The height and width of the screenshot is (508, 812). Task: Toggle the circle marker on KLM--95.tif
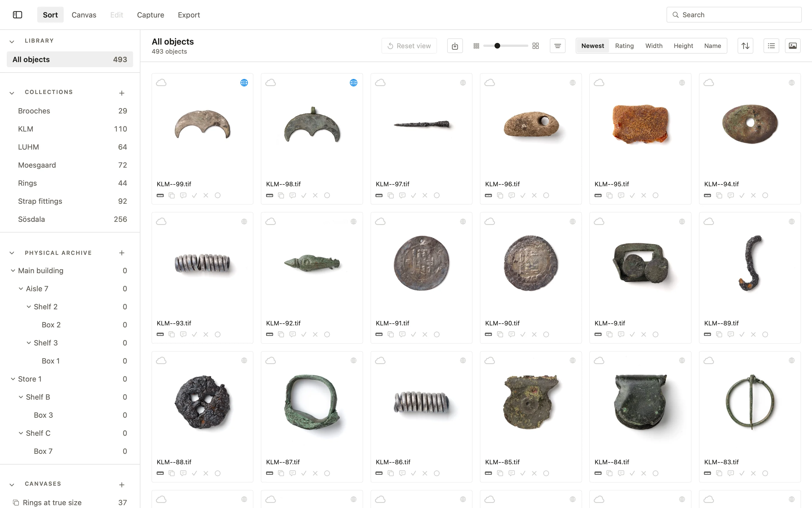coord(655,196)
